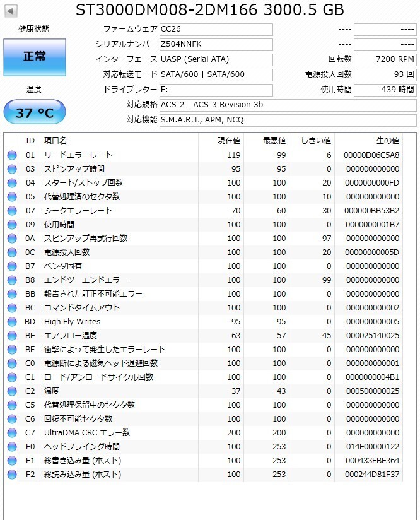Click the 7200 RPM rotation field

(385, 60)
